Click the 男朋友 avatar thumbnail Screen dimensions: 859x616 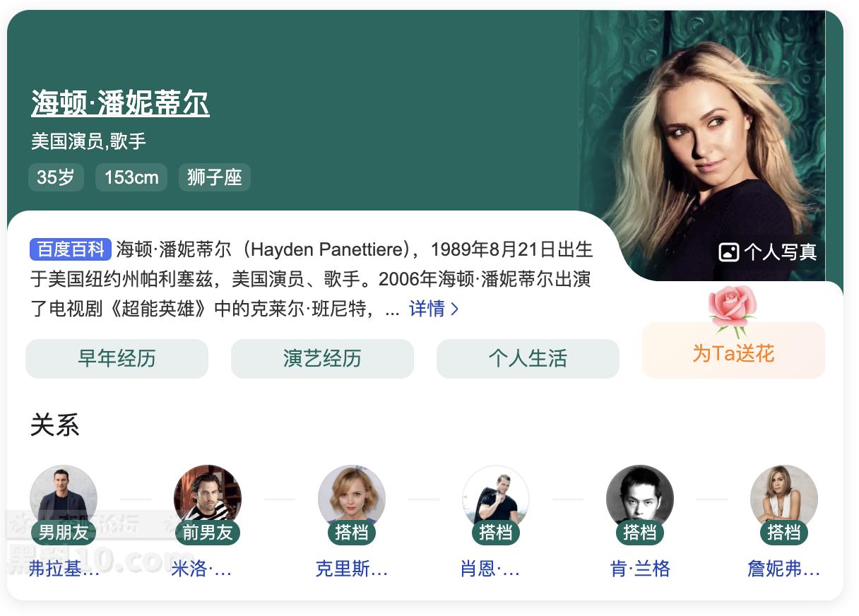tap(64, 499)
